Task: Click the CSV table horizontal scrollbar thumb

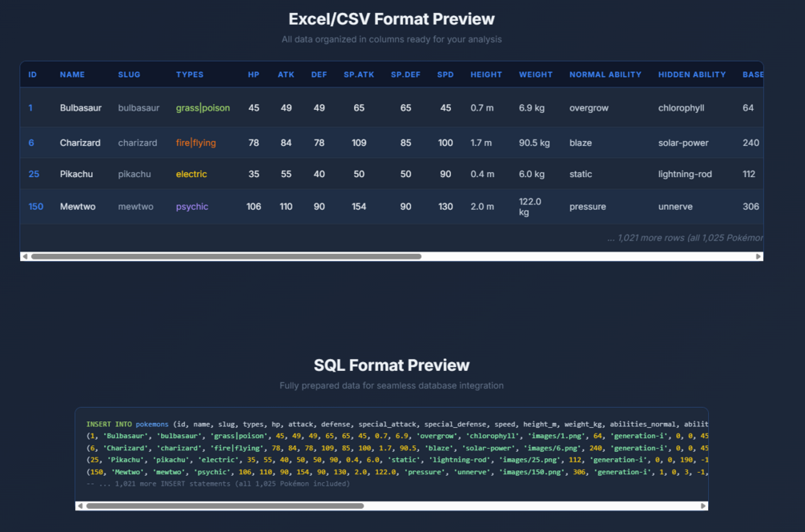Action: tap(226, 256)
